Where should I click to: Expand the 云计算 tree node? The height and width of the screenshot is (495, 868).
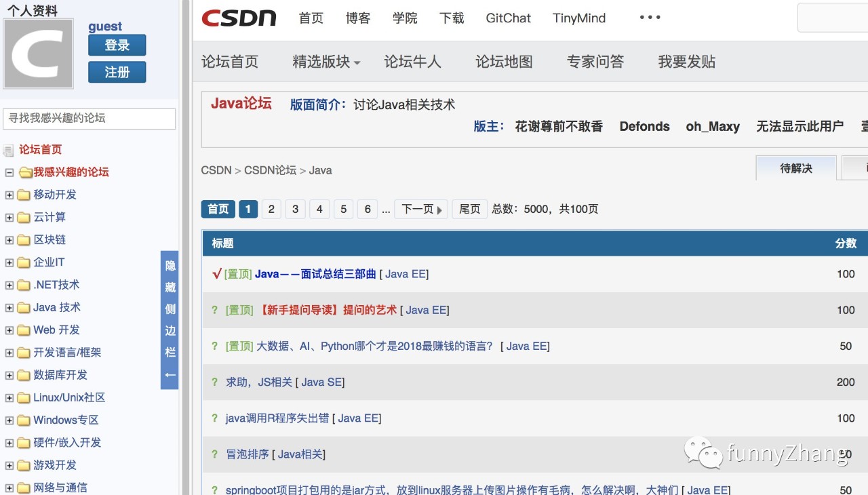tap(9, 218)
